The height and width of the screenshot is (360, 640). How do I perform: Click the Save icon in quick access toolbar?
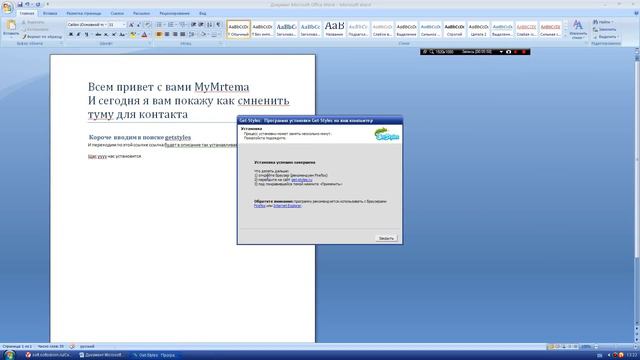(20, 4)
